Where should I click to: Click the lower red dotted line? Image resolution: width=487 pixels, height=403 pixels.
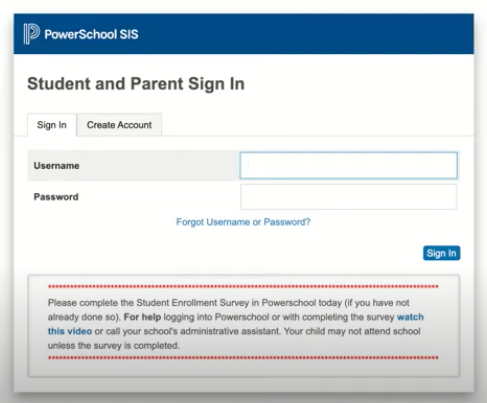[x=243, y=358]
